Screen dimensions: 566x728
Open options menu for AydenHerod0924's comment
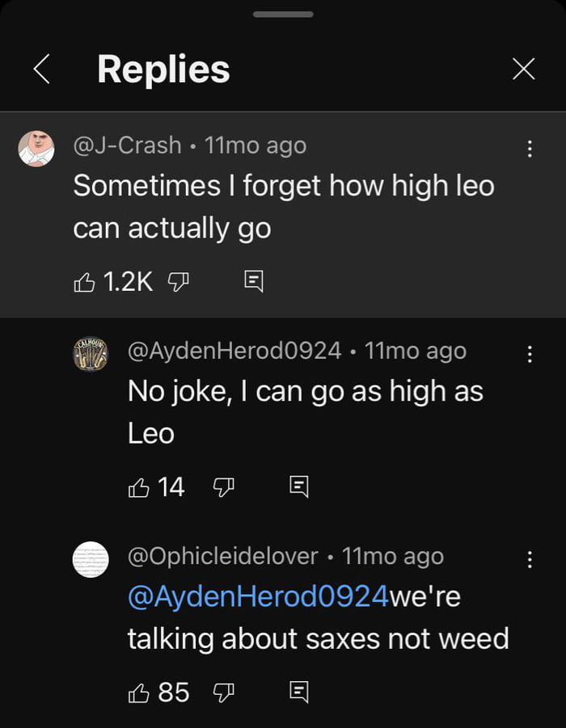pyautogui.click(x=530, y=353)
